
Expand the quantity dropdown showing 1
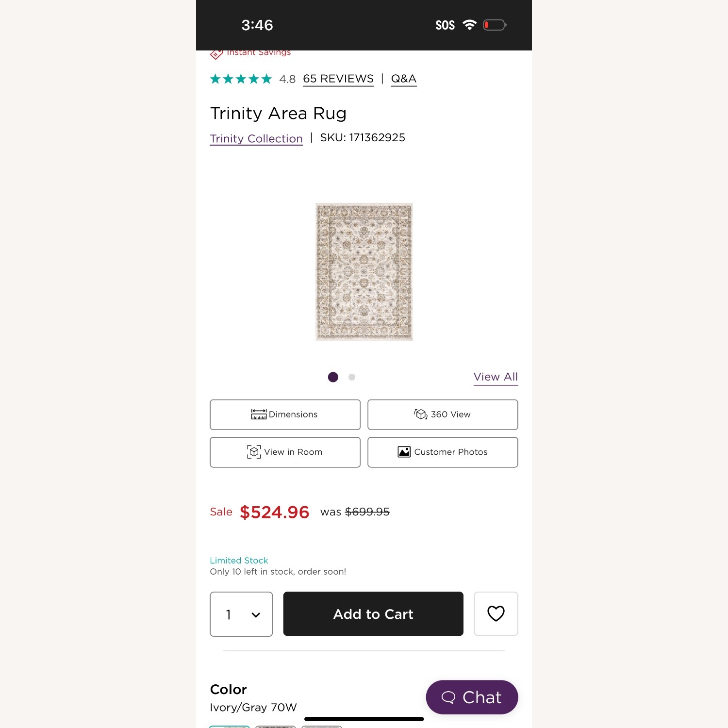click(x=241, y=614)
